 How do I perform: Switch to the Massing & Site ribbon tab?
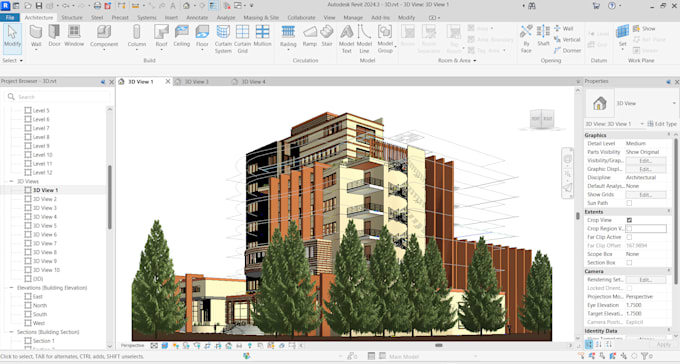pyautogui.click(x=261, y=17)
